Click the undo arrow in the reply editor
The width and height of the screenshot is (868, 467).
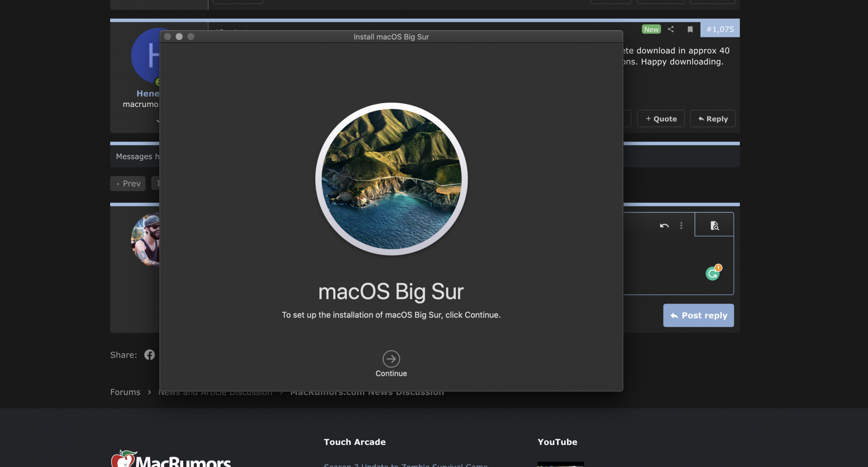pos(664,225)
